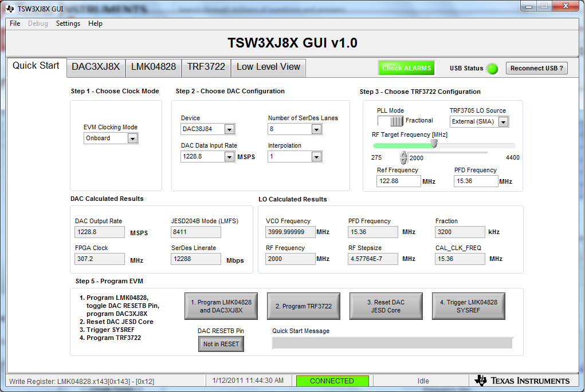Click the Idle status text
585x392 pixels.
(x=423, y=381)
